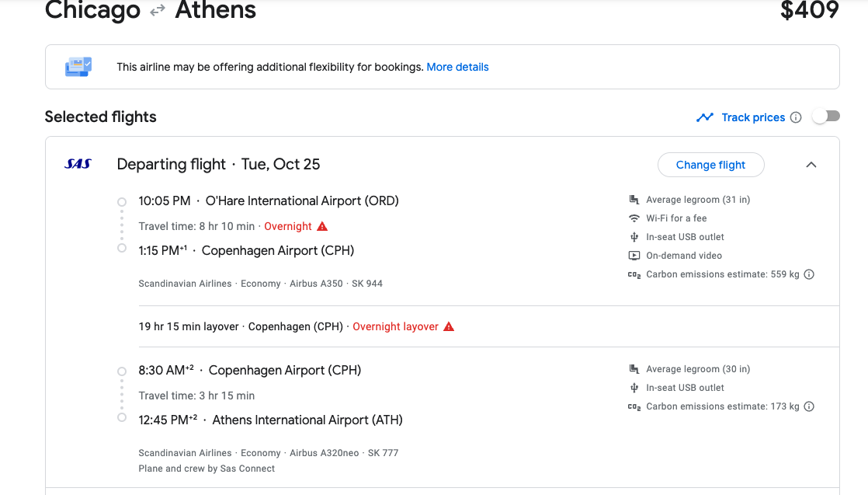This screenshot has height=495, width=868.
Task: Click the SAS airline logo
Action: click(78, 164)
